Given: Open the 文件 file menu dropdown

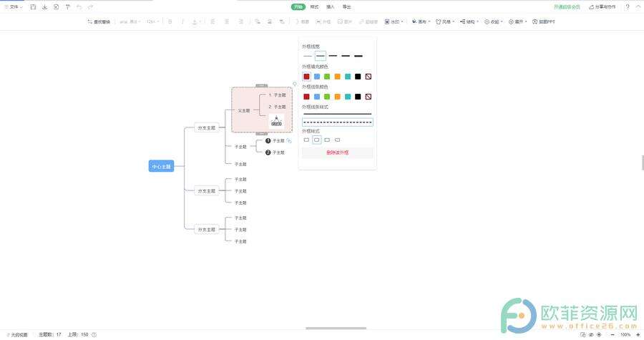Looking at the screenshot, I should tap(14, 6).
